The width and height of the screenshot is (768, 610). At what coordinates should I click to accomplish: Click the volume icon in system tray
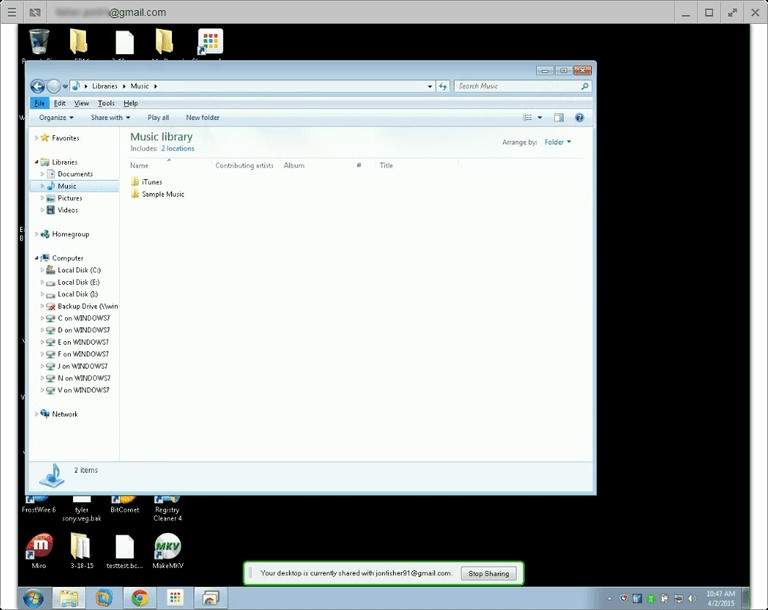tap(692, 598)
